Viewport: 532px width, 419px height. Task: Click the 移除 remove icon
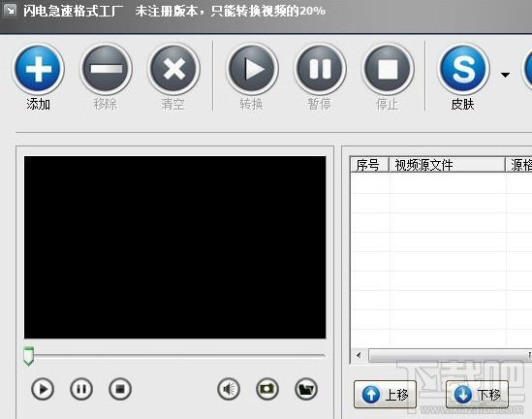tap(106, 69)
